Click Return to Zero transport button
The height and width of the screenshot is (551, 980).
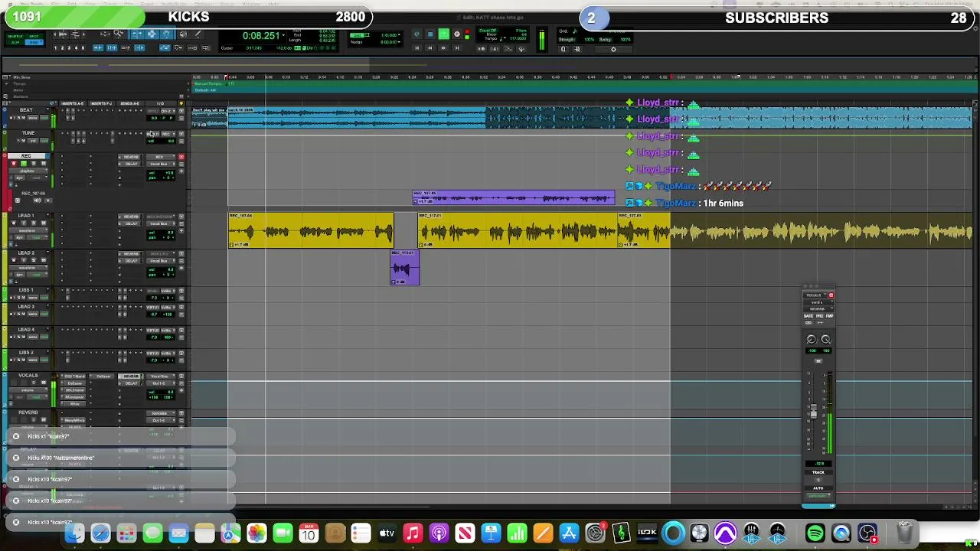(417, 48)
